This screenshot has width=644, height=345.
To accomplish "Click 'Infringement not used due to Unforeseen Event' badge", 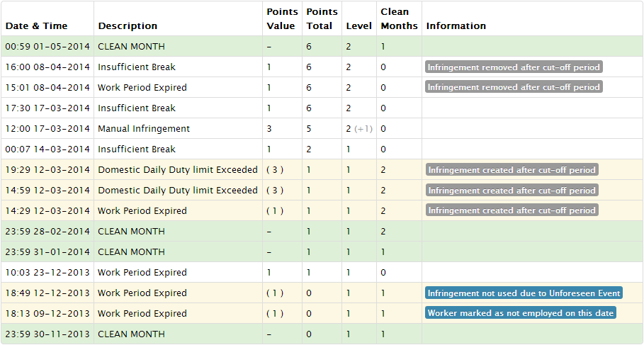I will tap(524, 293).
